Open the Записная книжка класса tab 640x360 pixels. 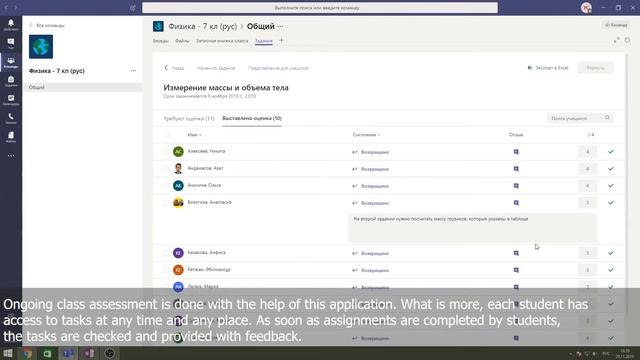(222, 41)
